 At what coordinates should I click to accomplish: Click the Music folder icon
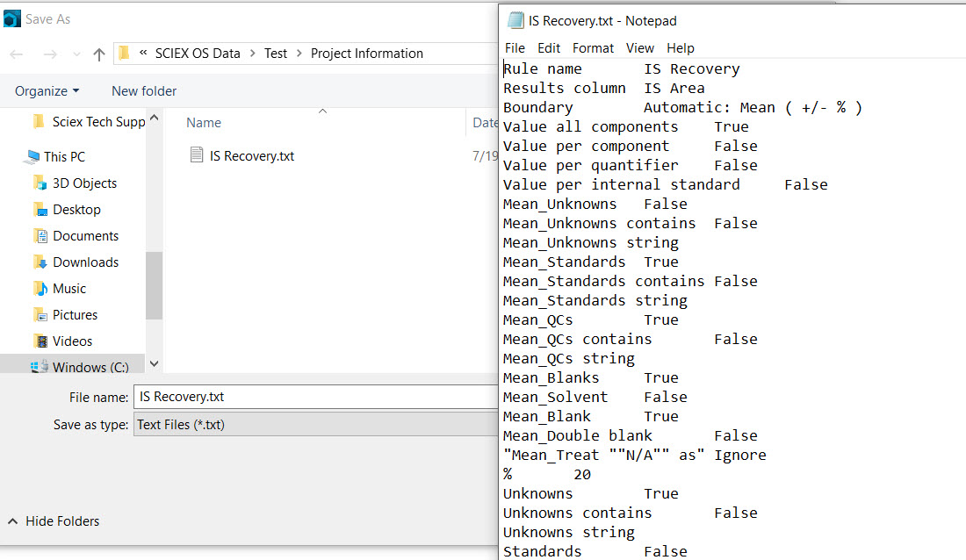(40, 288)
